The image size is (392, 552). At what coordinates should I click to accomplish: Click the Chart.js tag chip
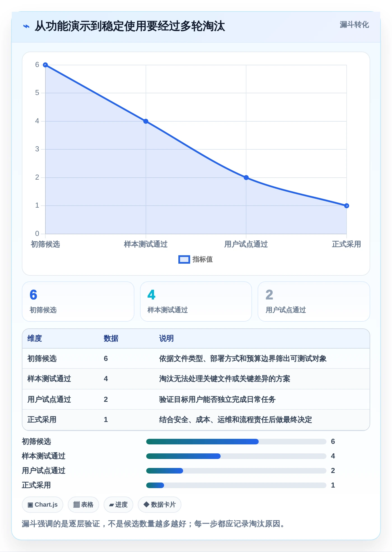(43, 505)
